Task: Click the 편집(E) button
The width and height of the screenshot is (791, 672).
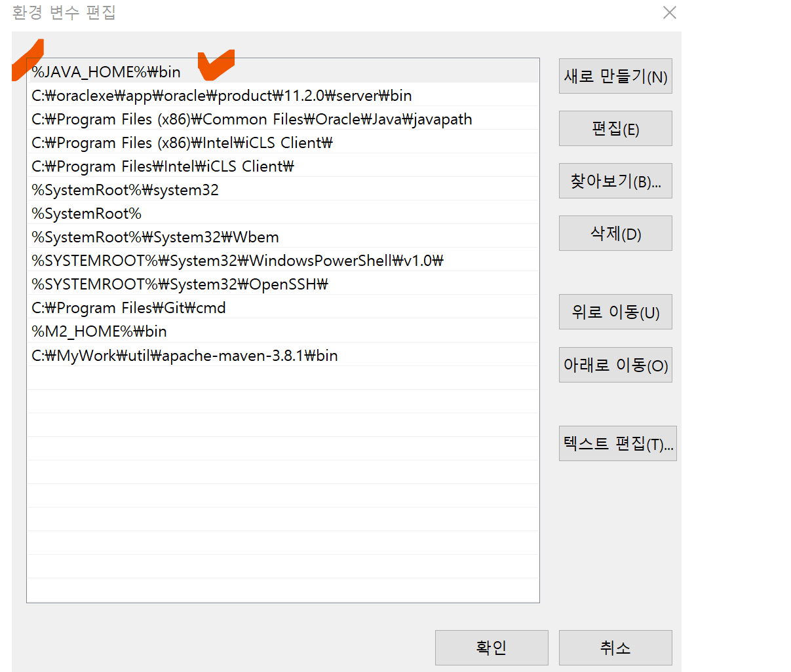Action: [615, 128]
